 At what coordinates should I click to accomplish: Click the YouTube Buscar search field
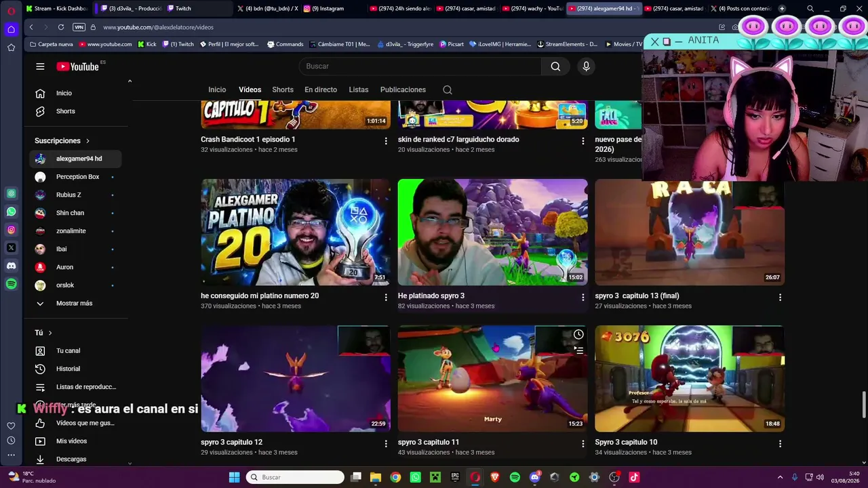coord(420,66)
